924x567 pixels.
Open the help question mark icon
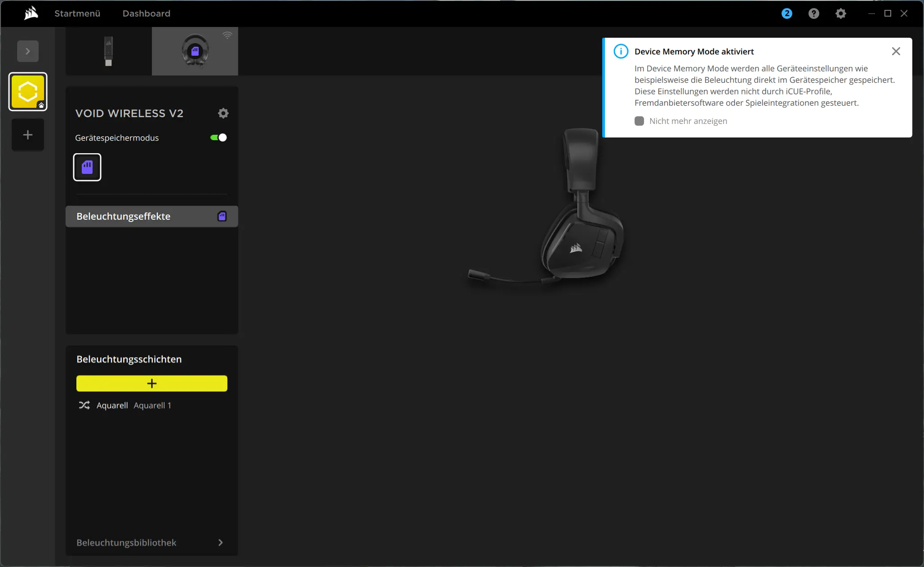pos(813,13)
